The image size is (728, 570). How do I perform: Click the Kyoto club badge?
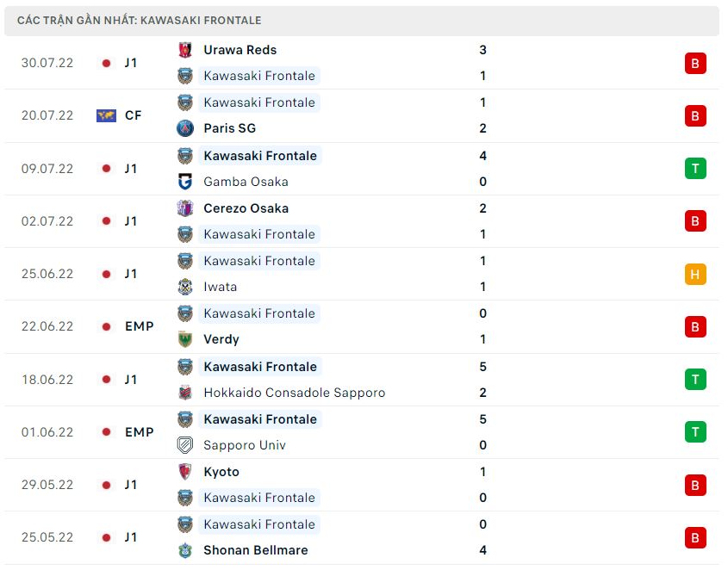coord(184,472)
